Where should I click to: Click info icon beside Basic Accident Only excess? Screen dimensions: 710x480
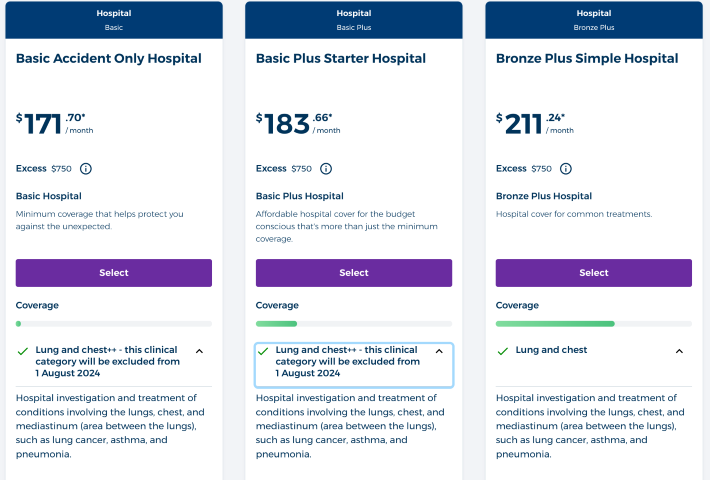tap(86, 169)
